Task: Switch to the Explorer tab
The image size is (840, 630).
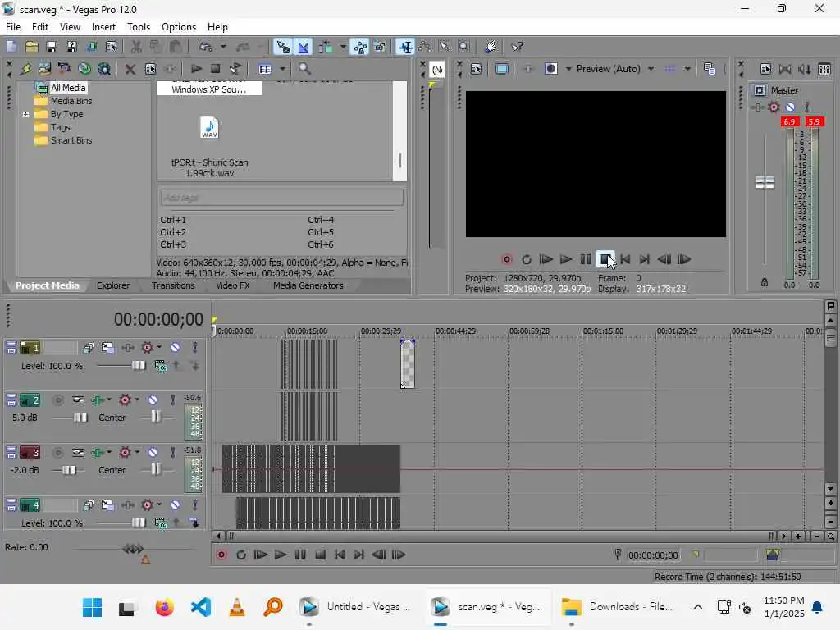Action: coord(113,285)
